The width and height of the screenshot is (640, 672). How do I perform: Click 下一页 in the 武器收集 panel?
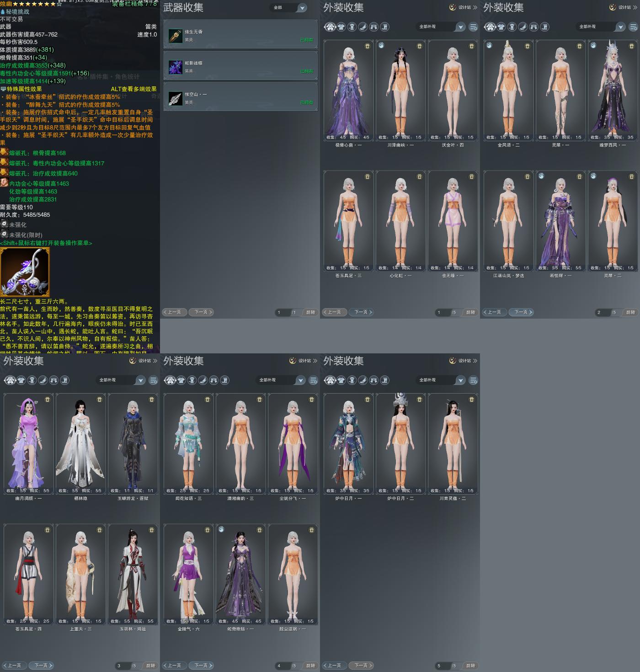(201, 312)
